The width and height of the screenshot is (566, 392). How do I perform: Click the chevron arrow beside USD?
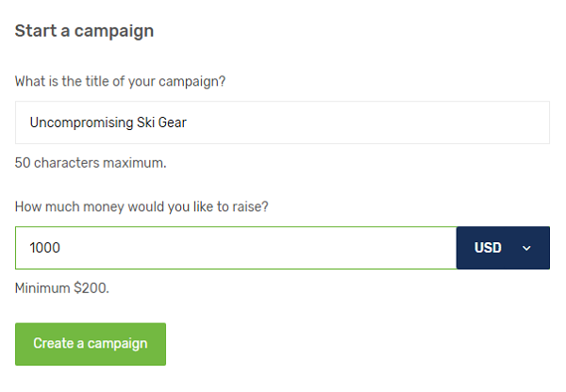pyautogui.click(x=526, y=248)
